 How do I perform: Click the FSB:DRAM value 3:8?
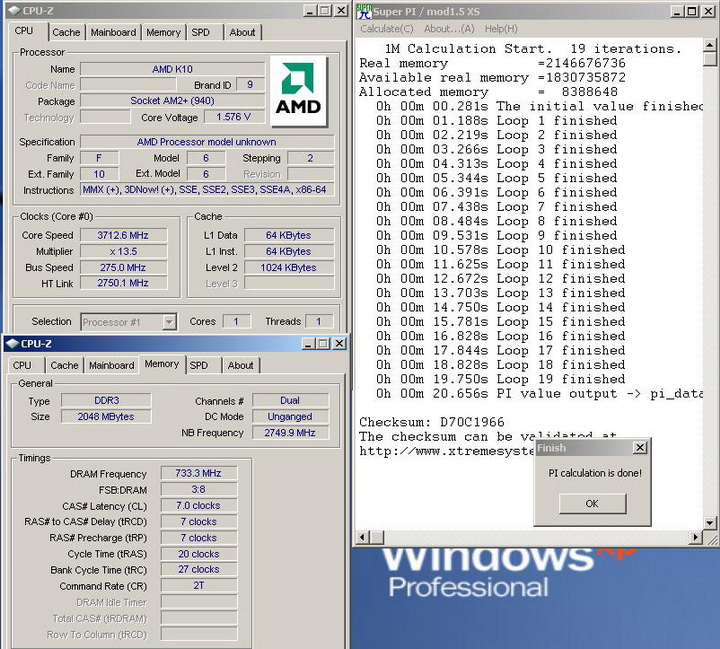[199, 489]
